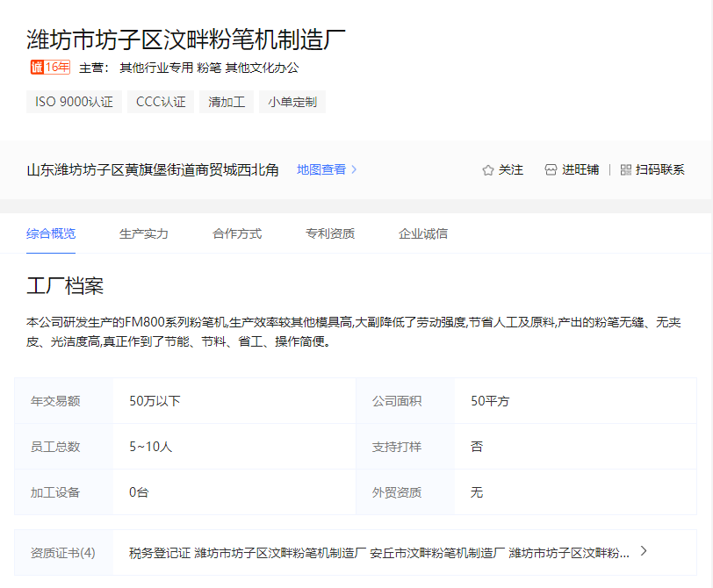Viewport: 713px width, 588px height.
Task: Go to the 专利资质 tab
Action: point(330,233)
